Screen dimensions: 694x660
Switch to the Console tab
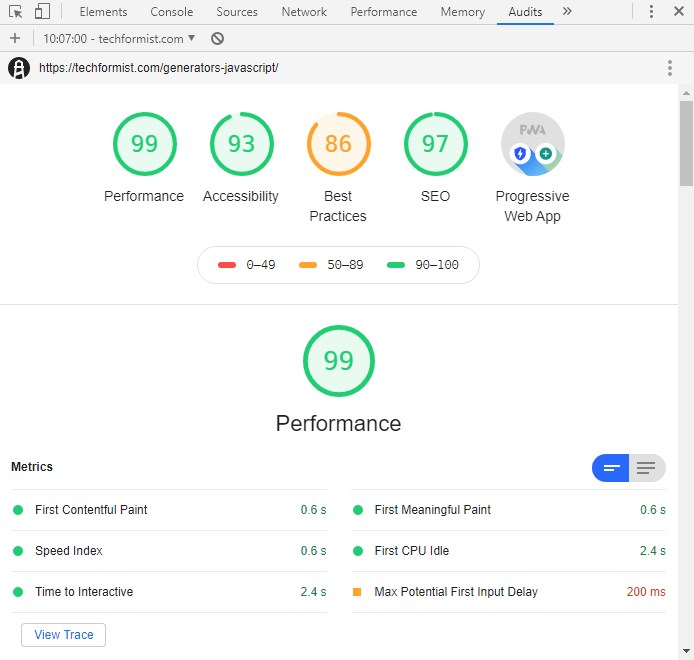(172, 12)
